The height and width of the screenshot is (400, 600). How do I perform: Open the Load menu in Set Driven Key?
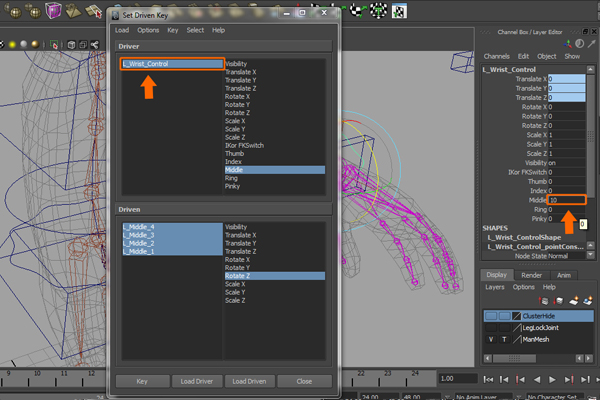pos(122,30)
